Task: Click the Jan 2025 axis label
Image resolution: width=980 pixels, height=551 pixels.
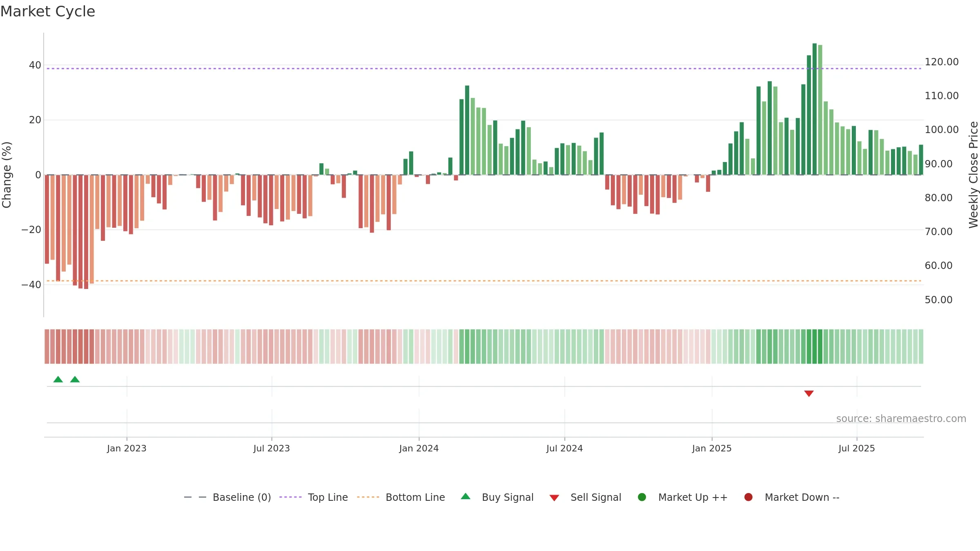Action: (712, 449)
